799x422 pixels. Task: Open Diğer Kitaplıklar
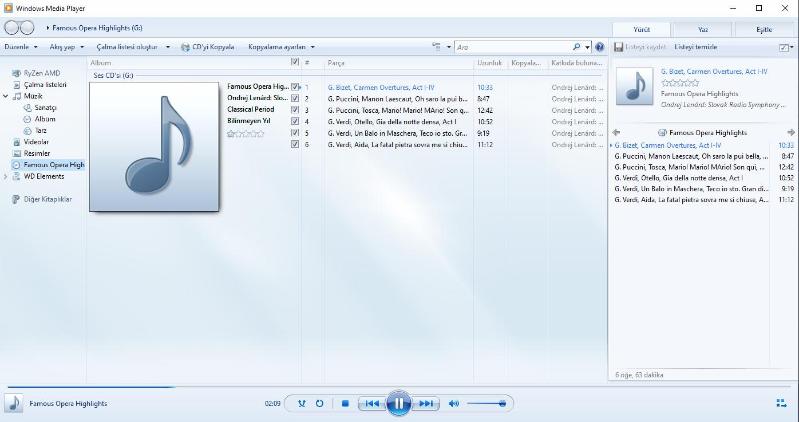point(47,199)
